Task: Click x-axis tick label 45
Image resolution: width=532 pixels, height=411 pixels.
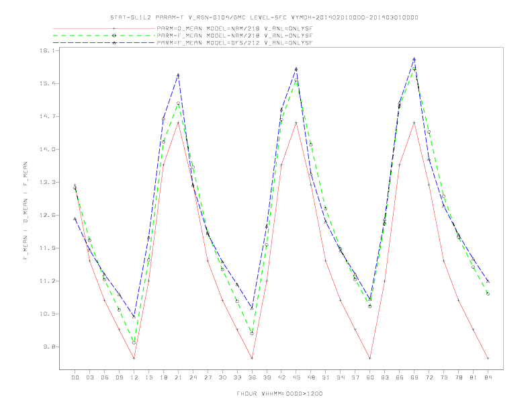Action: point(296,377)
